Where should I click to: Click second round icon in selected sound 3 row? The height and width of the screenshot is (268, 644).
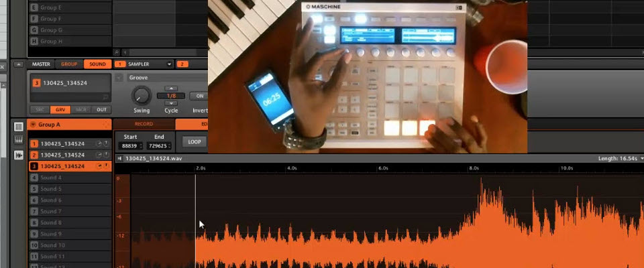(106, 166)
